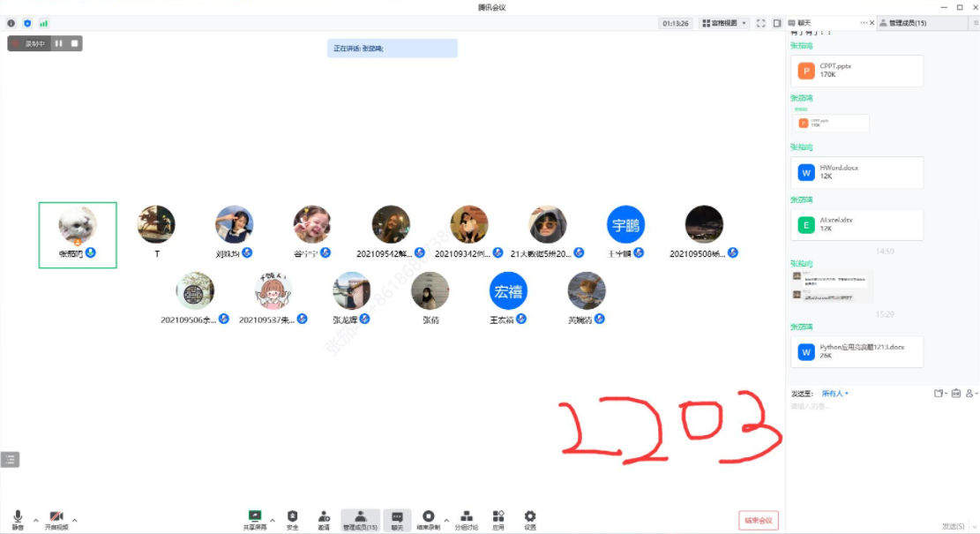Viewport: 980px width, 534px height.
Task: Click the End Meeting (结束会议) button
Action: tap(758, 520)
